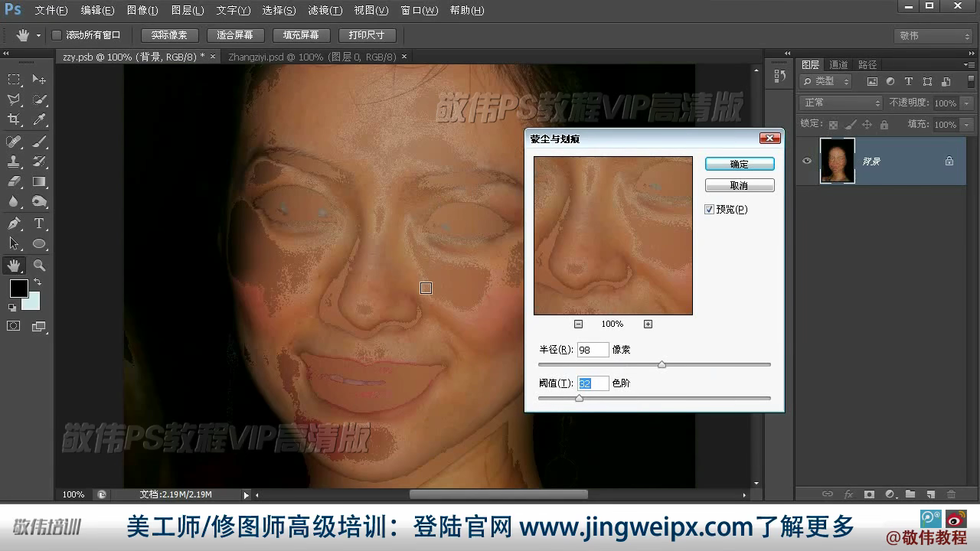Swap foreground and background colors
The width and height of the screenshot is (980, 551).
coord(38,282)
